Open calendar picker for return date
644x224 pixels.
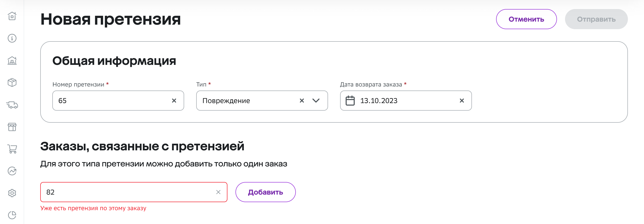(350, 101)
